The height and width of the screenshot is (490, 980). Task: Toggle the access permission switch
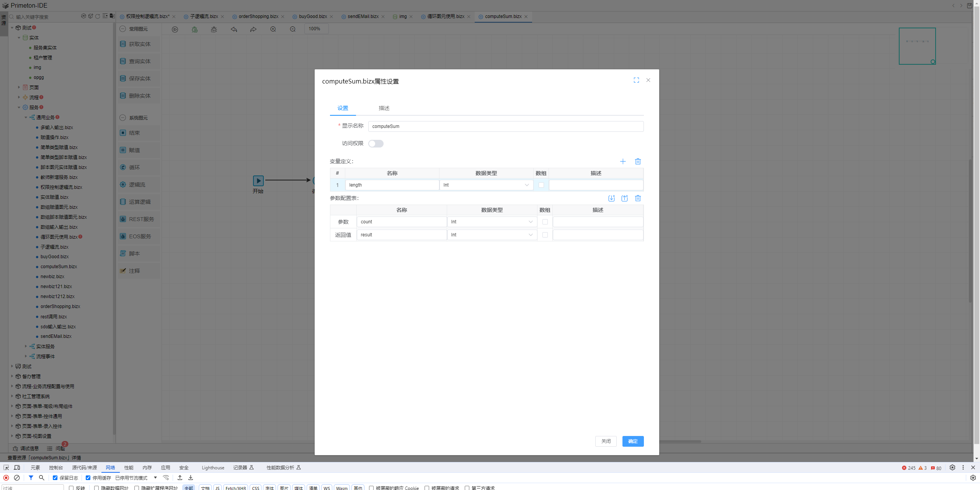376,144
